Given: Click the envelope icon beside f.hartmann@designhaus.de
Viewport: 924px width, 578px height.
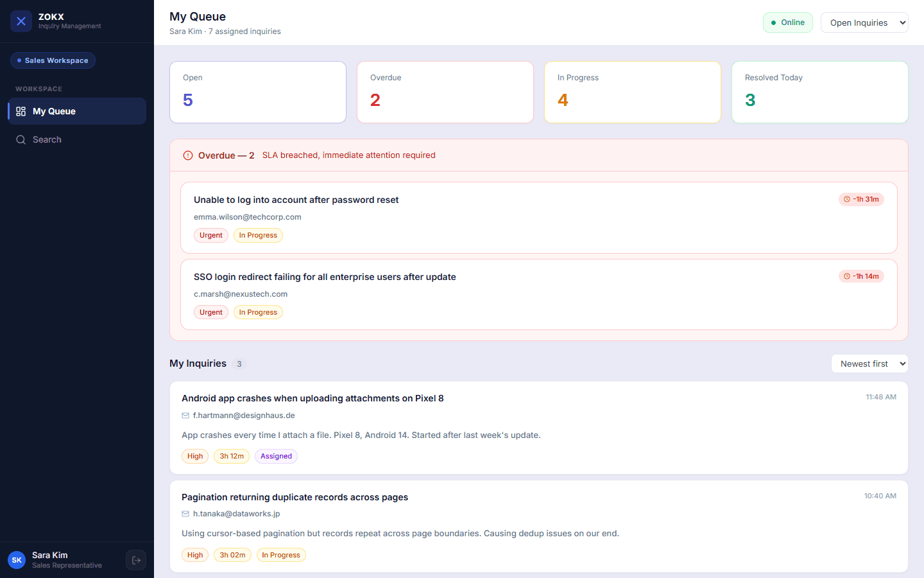Looking at the screenshot, I should [185, 416].
